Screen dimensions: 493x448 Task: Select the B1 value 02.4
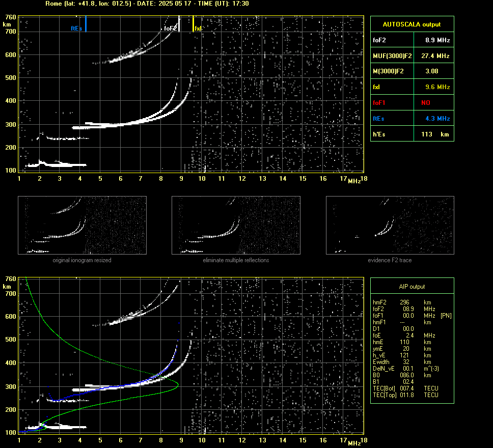click(x=408, y=381)
